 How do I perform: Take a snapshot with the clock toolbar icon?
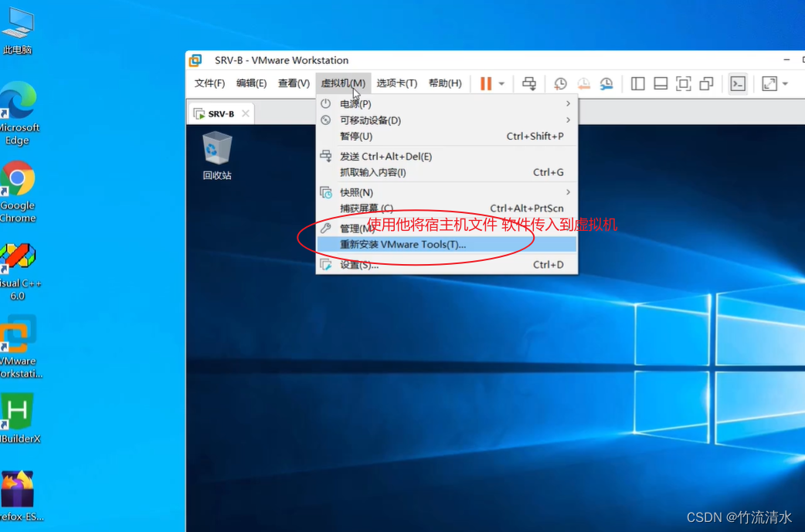pos(560,83)
